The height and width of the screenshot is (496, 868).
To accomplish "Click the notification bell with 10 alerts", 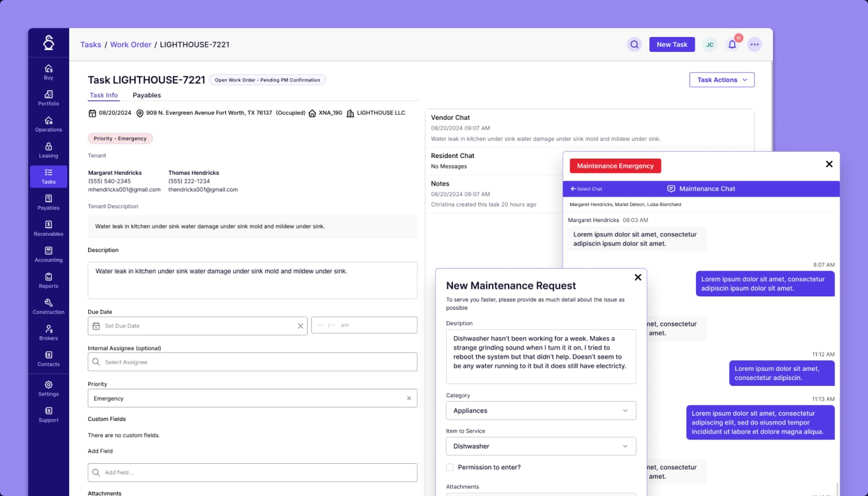I will (x=732, y=44).
